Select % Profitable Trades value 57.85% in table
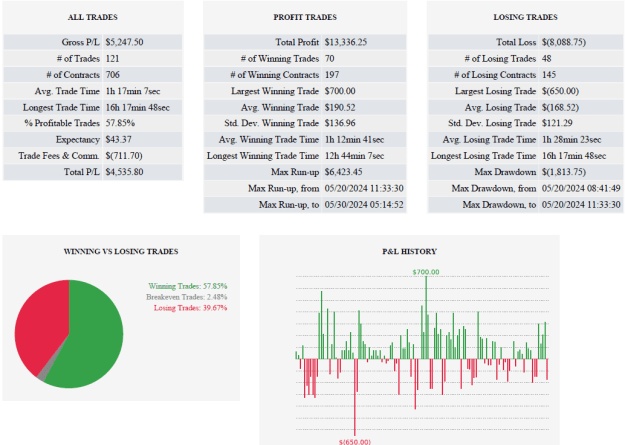625x445 pixels. pyautogui.click(x=120, y=123)
